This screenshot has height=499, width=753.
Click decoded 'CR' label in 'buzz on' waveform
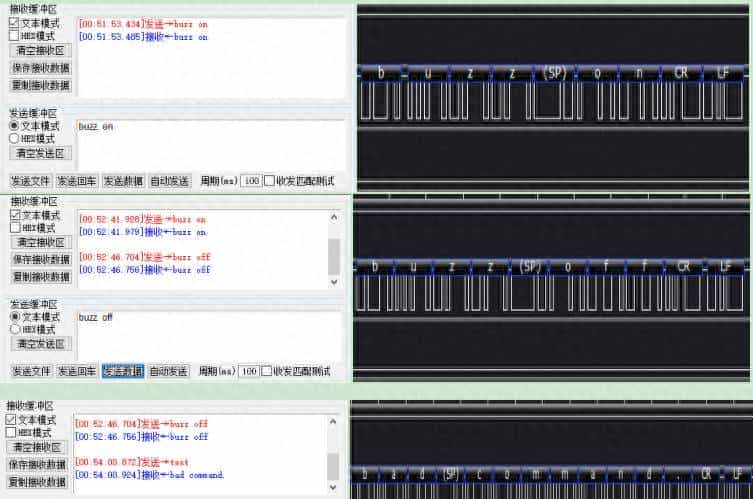coord(680,73)
